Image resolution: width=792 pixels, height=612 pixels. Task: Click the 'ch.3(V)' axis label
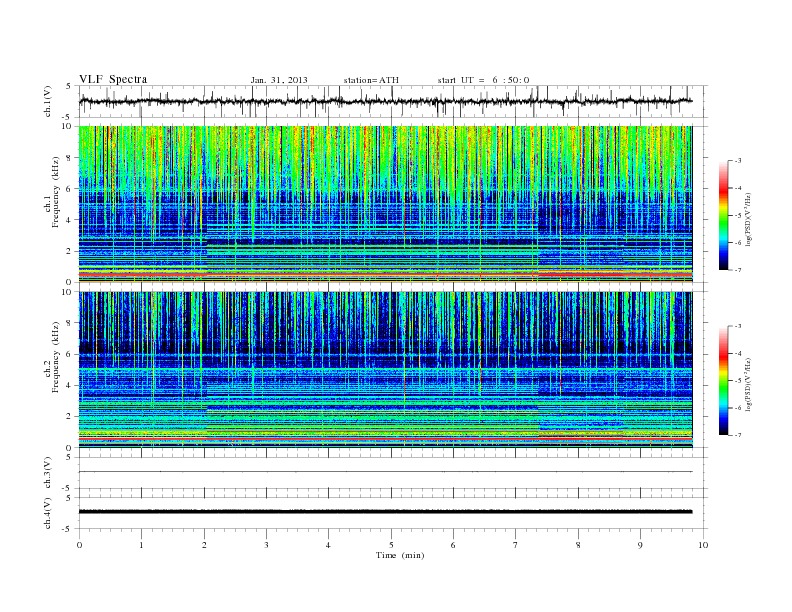tap(48, 473)
